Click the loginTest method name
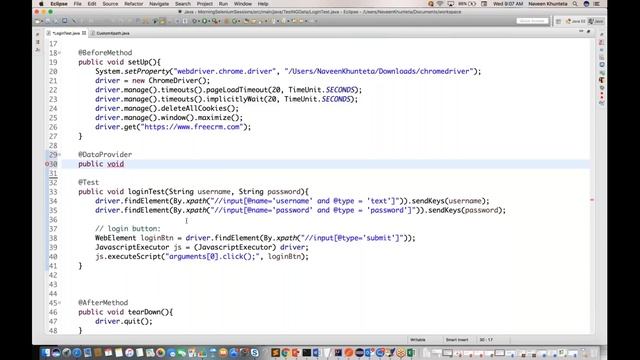This screenshot has height=360, width=640. point(146,192)
